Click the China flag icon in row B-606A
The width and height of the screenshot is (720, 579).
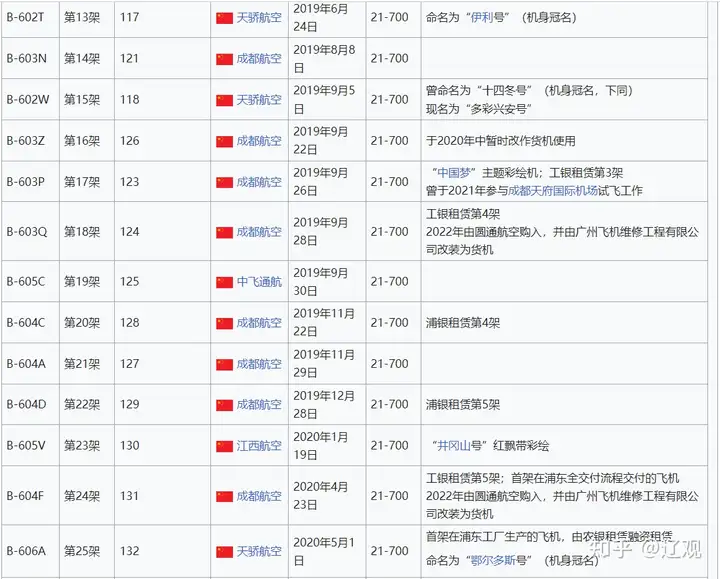pos(225,551)
